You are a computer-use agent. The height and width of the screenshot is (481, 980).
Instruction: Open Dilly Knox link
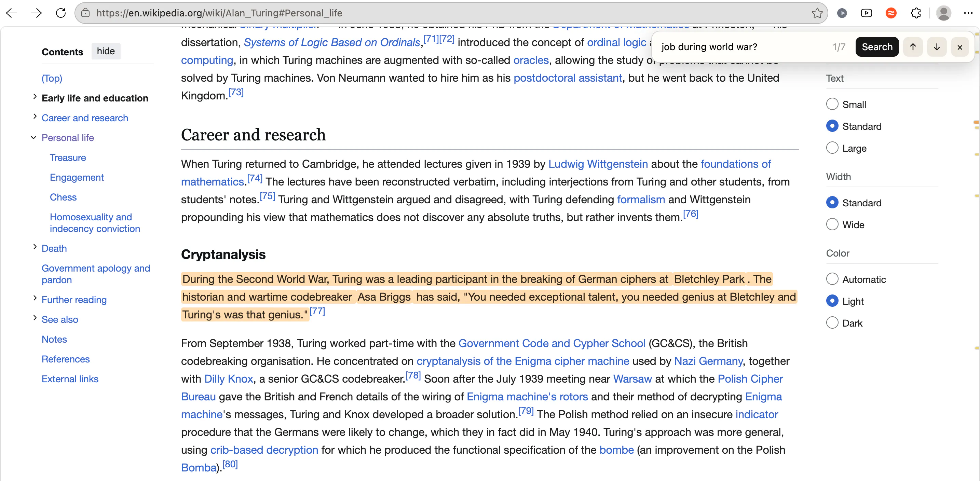(x=229, y=379)
